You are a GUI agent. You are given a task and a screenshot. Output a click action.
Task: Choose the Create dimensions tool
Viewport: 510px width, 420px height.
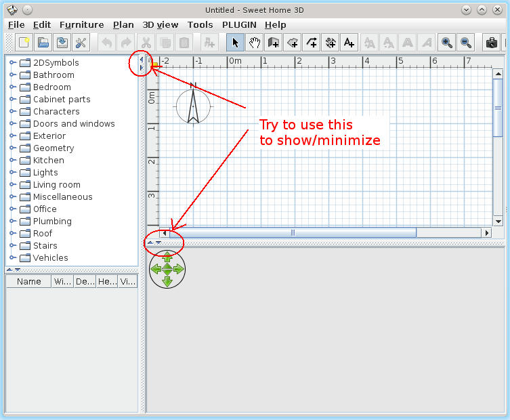coord(331,43)
